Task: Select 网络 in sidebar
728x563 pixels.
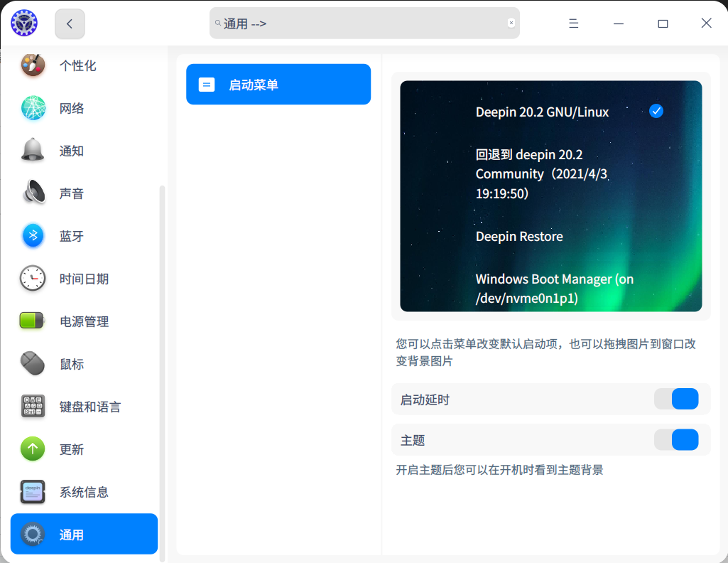Action: tap(72, 108)
